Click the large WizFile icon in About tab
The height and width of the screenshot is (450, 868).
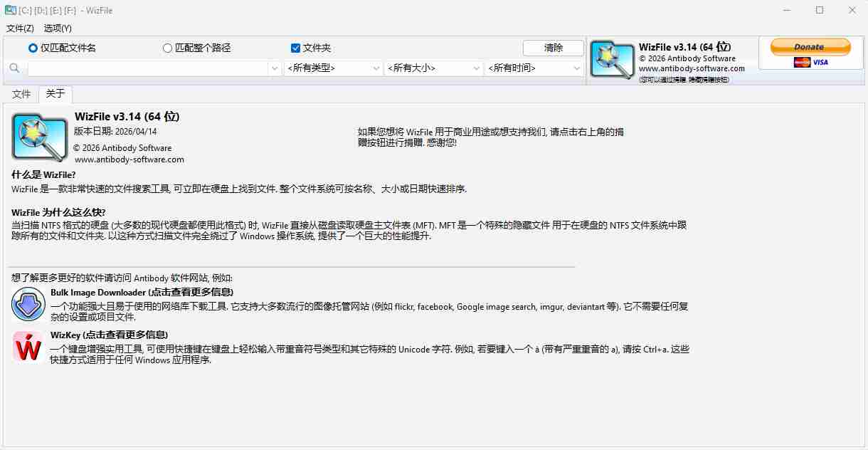click(x=39, y=137)
